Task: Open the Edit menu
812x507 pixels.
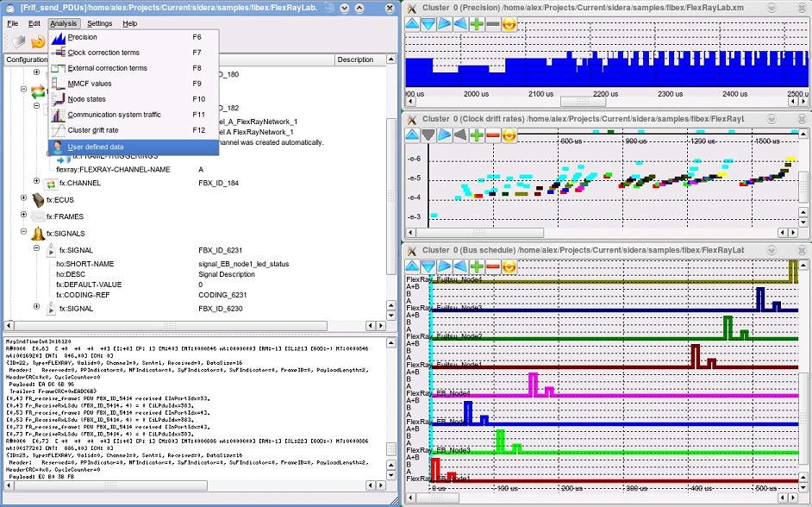Action: point(34,23)
